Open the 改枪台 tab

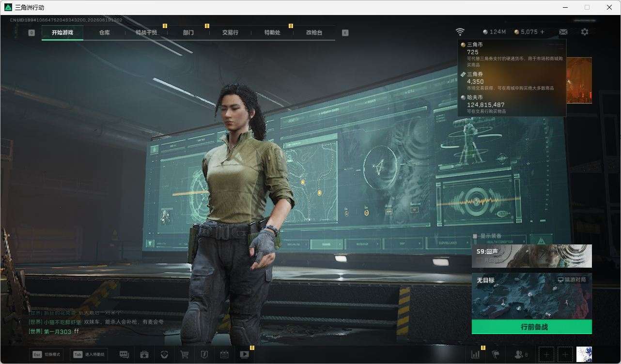314,32
